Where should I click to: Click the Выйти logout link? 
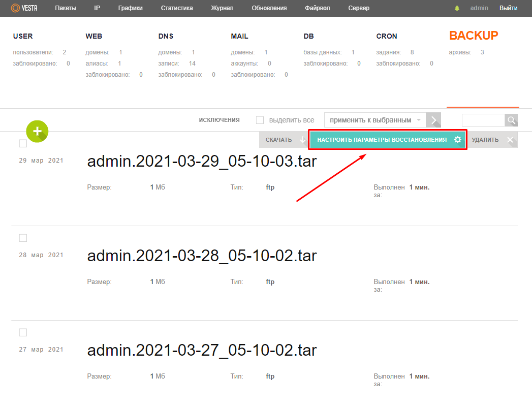pos(508,8)
